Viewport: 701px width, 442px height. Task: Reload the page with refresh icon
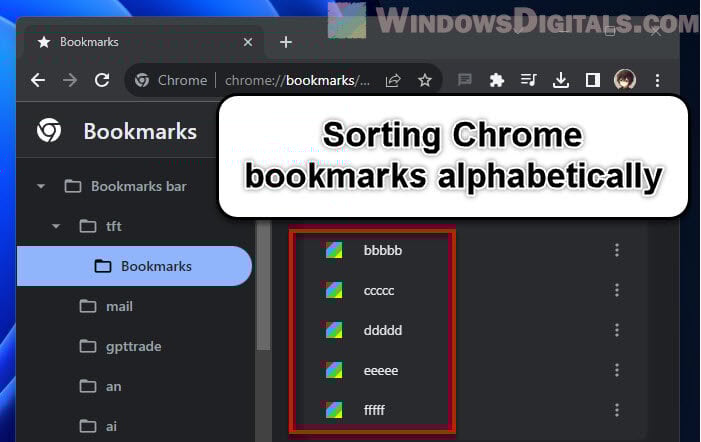point(102,80)
